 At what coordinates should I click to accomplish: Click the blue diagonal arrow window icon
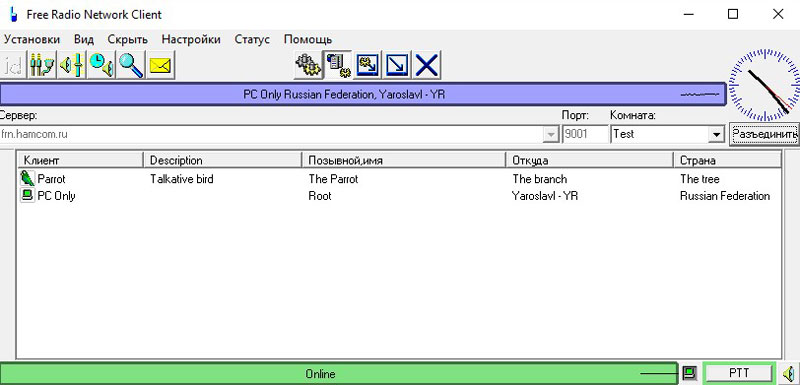[x=397, y=65]
